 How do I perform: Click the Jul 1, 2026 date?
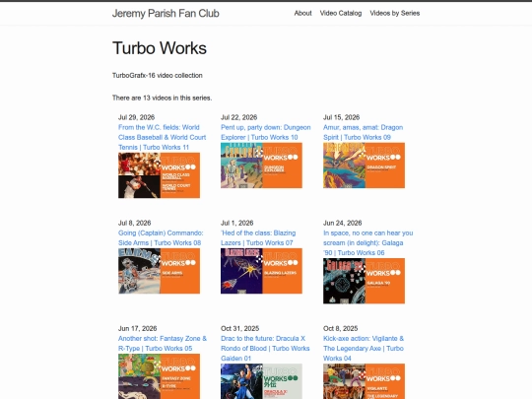pyautogui.click(x=237, y=223)
